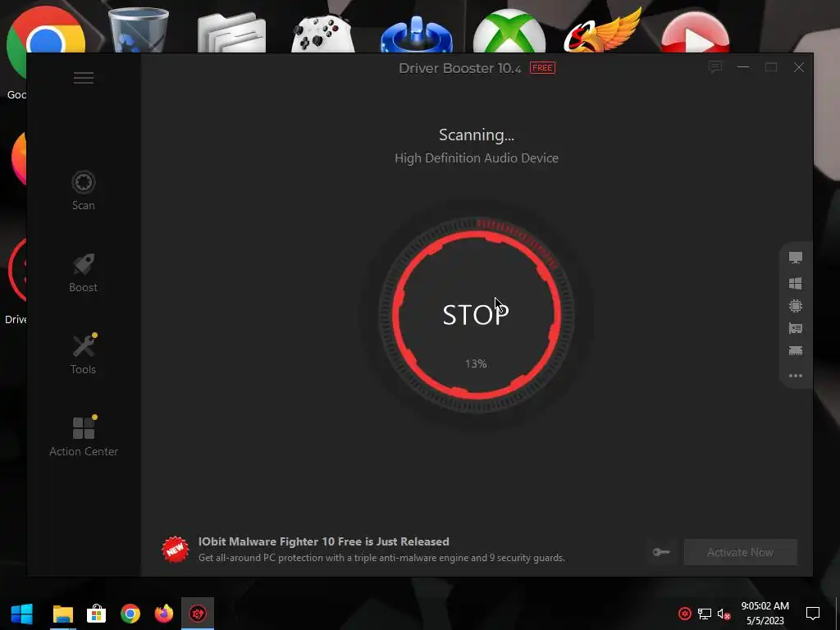Click the red NEW badge icon

pyautogui.click(x=176, y=550)
